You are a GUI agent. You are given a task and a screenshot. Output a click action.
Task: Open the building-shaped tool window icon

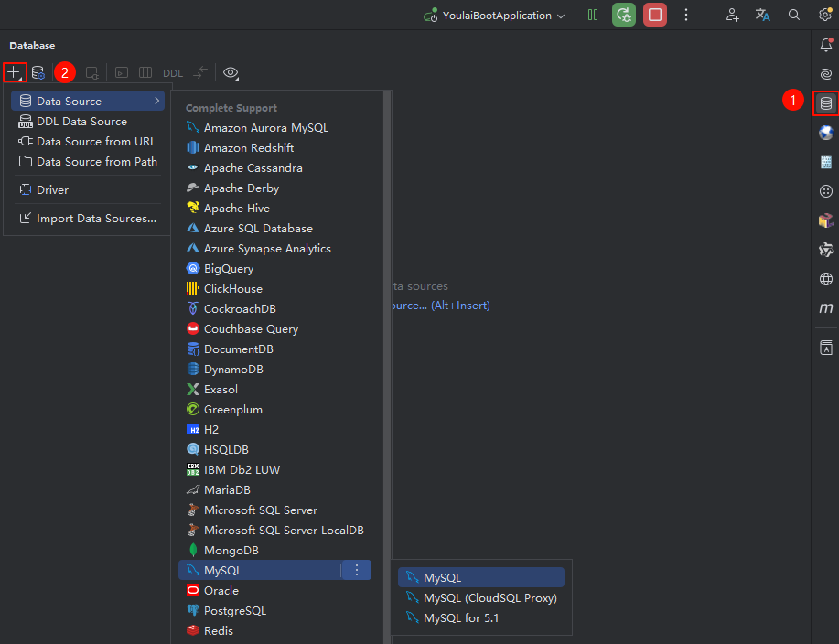[x=826, y=162]
